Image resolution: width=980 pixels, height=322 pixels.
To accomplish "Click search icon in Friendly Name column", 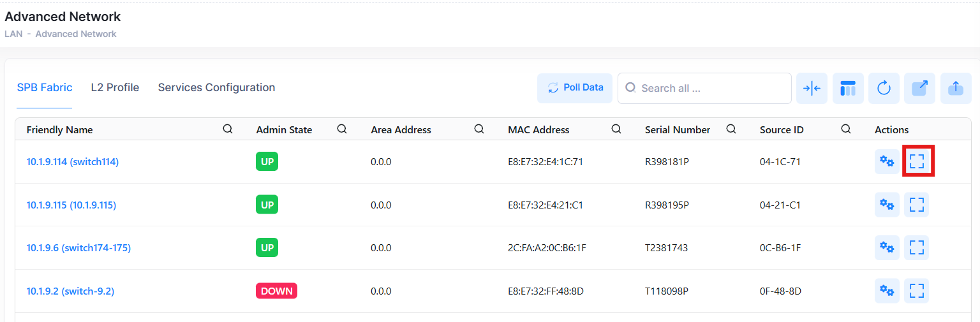I will pos(228,129).
